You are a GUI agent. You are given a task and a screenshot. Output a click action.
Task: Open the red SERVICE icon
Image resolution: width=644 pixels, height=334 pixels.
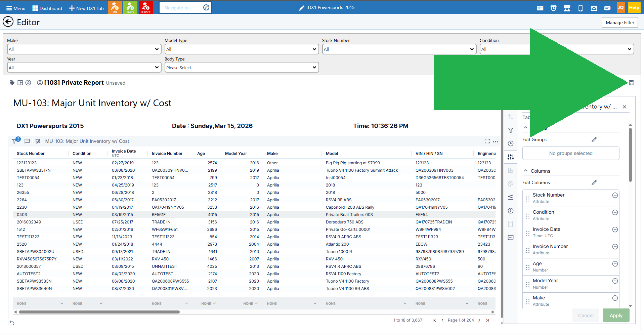click(146, 7)
